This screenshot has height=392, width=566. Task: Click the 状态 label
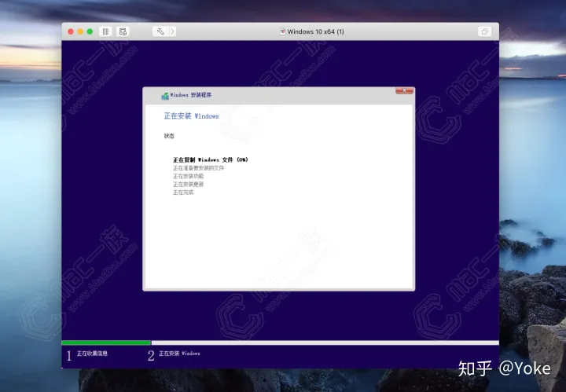(x=169, y=136)
